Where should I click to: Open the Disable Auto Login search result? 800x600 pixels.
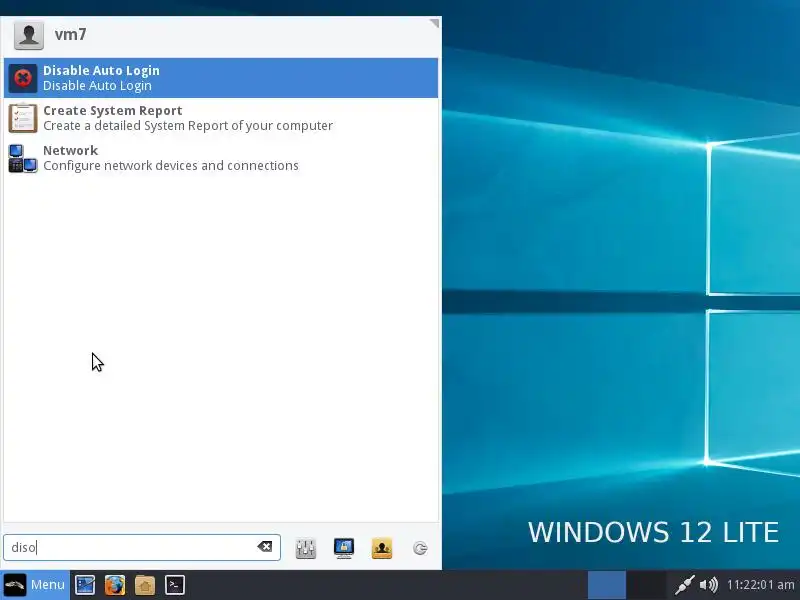click(220, 78)
